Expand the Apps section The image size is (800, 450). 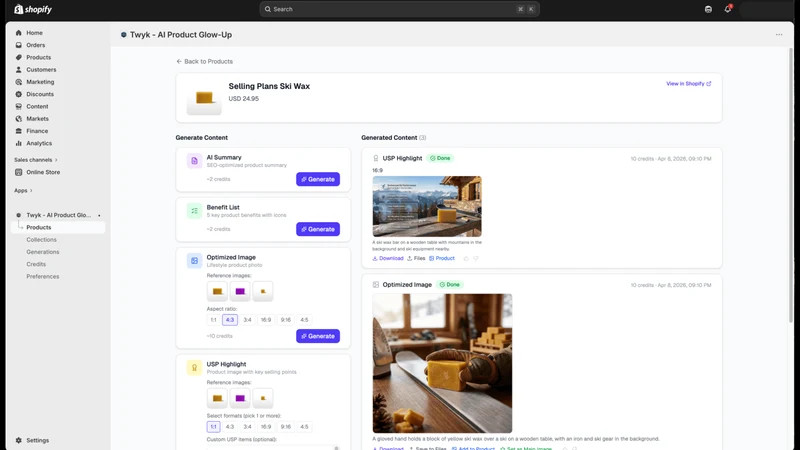click(23, 190)
